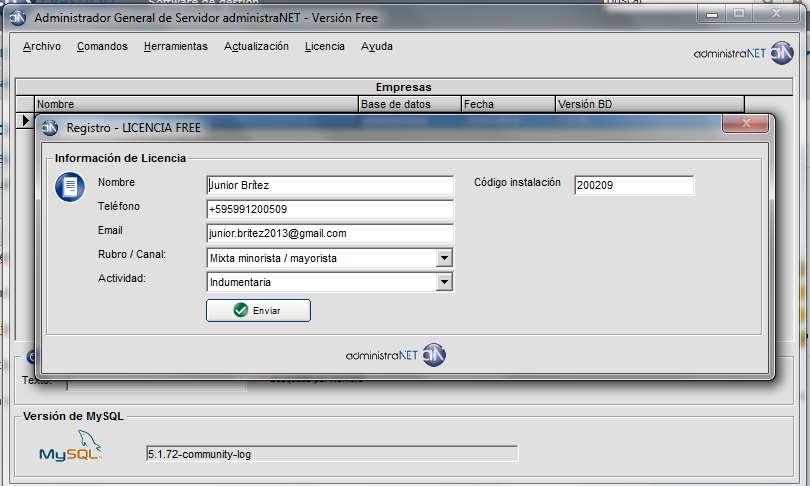Viewport: 810px width, 486px height.
Task: Click the MySQL version text field
Action: click(x=332, y=454)
